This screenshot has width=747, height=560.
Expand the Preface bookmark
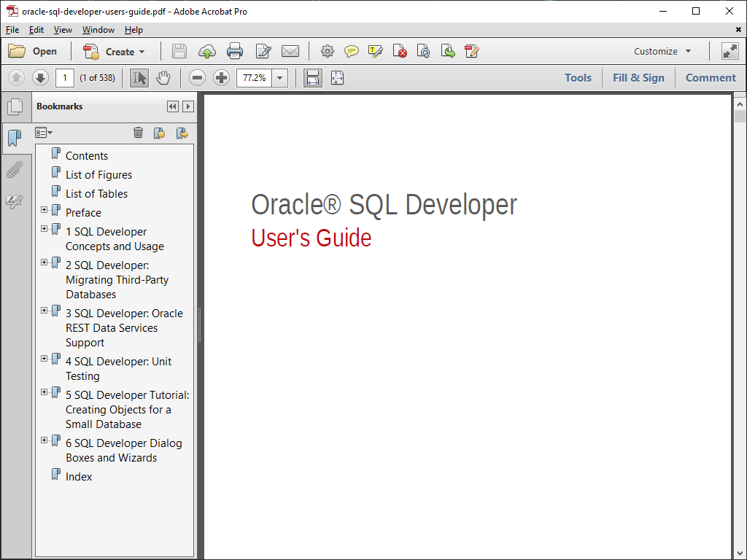pyautogui.click(x=44, y=209)
